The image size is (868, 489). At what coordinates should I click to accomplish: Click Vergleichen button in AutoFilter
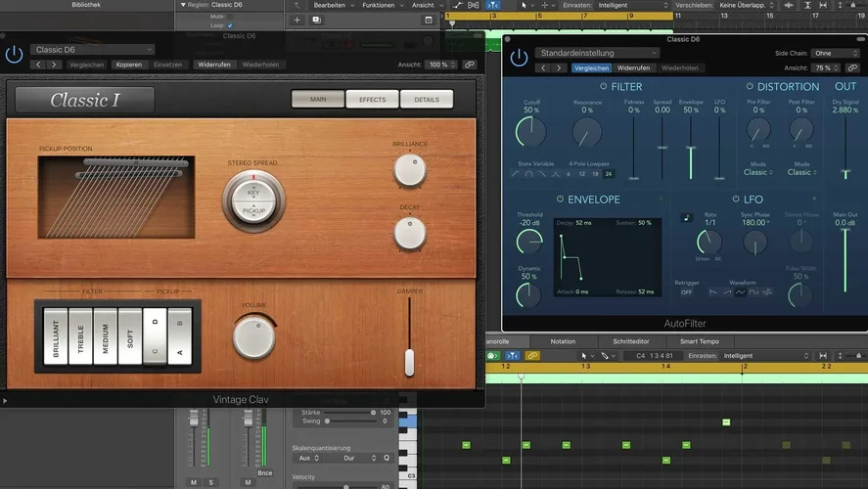click(x=591, y=68)
